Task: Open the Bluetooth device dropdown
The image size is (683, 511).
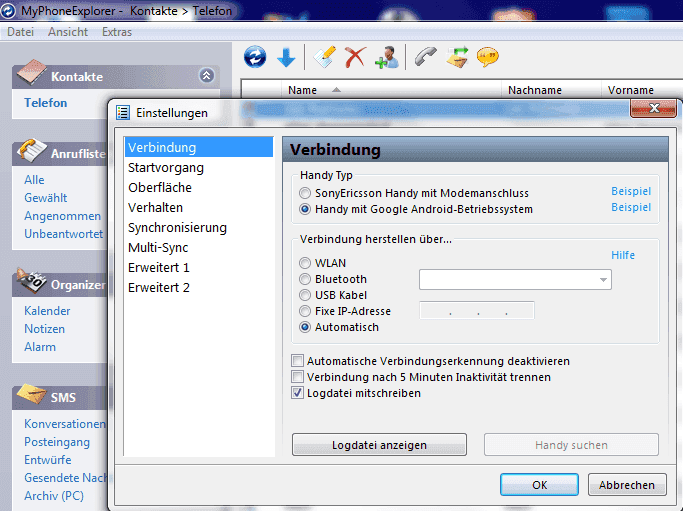Action: (515, 280)
